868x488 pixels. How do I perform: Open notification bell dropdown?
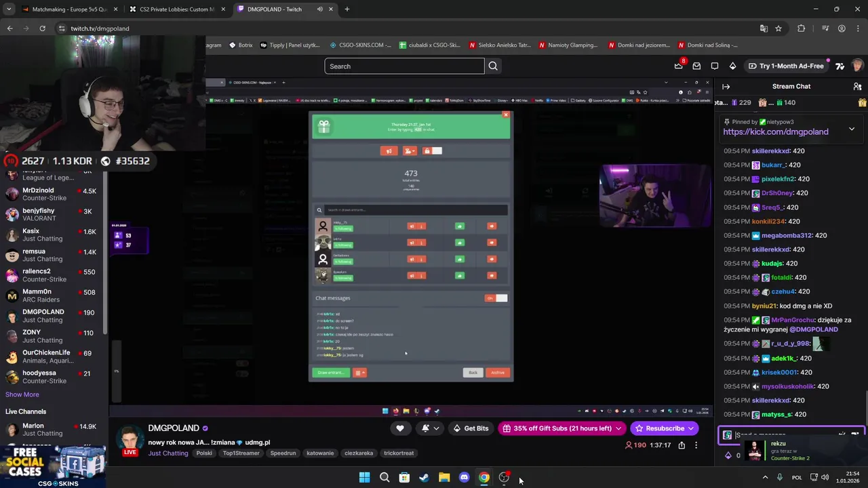point(430,428)
